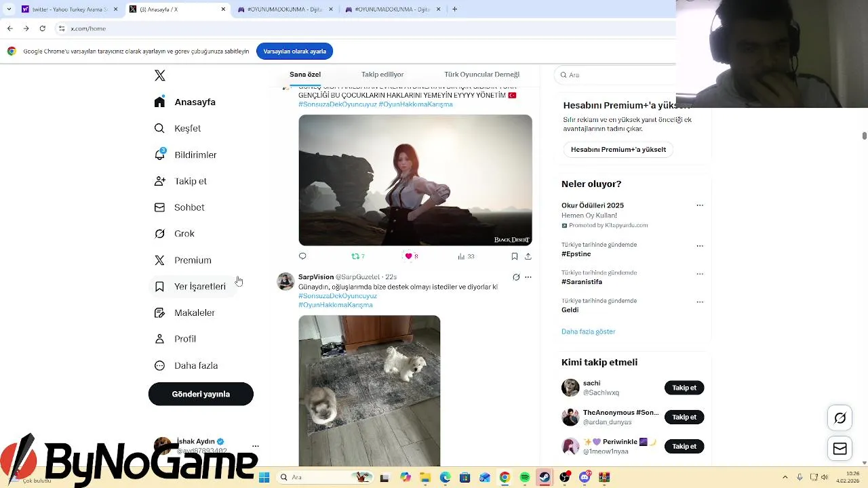Open #Epstinc trending topic
The image size is (868, 488).
point(576,254)
